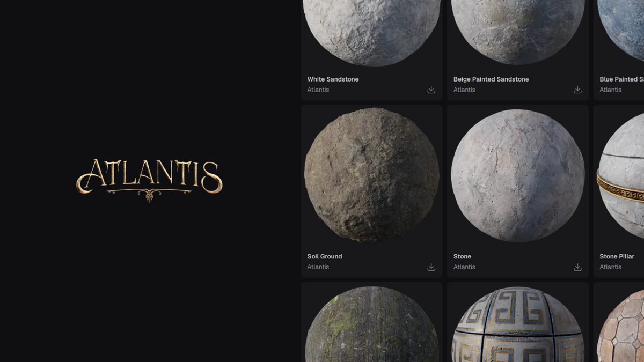Open the Beige Painted Sandstone sphere preview

tap(518, 32)
